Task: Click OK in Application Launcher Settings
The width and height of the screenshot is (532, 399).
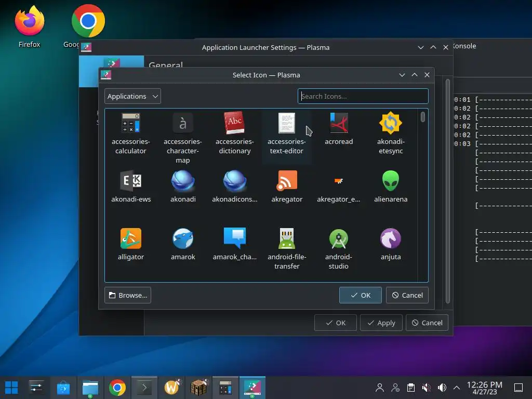Action: (x=335, y=323)
